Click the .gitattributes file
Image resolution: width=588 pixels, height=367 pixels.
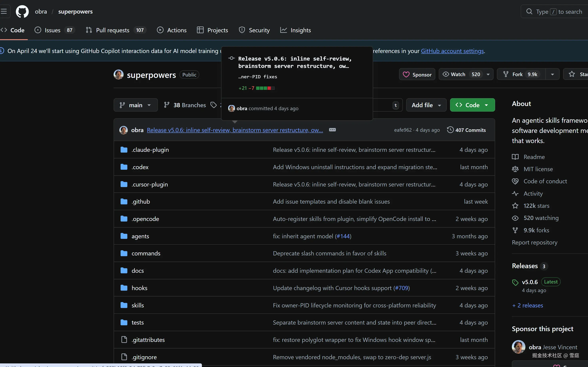148,340
